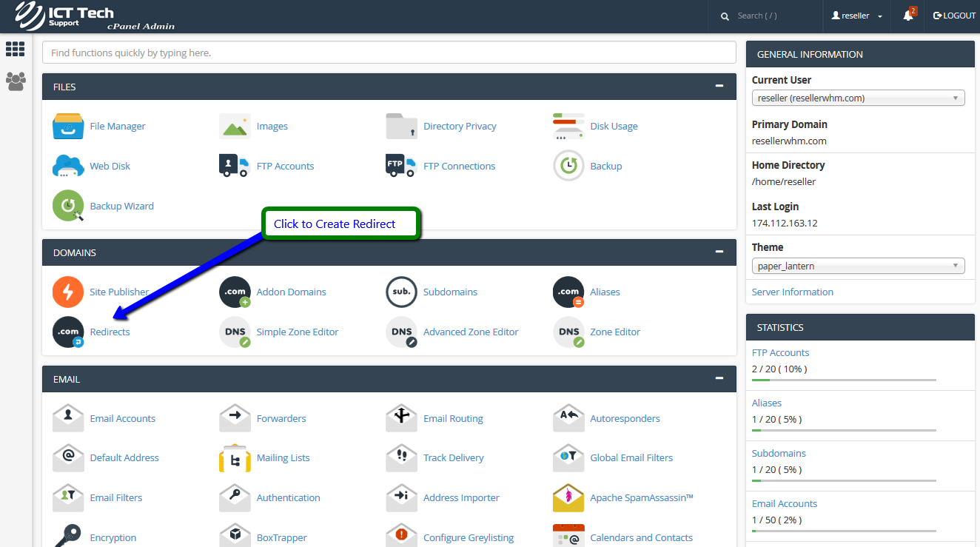Open the Backup Wizard icon
This screenshot has height=547, width=980.
(x=68, y=207)
